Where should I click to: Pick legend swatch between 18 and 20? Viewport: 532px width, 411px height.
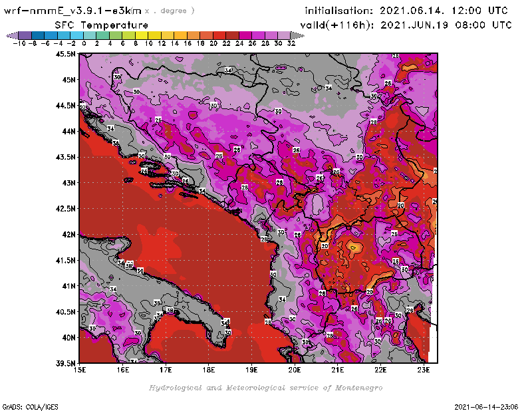[206, 36]
